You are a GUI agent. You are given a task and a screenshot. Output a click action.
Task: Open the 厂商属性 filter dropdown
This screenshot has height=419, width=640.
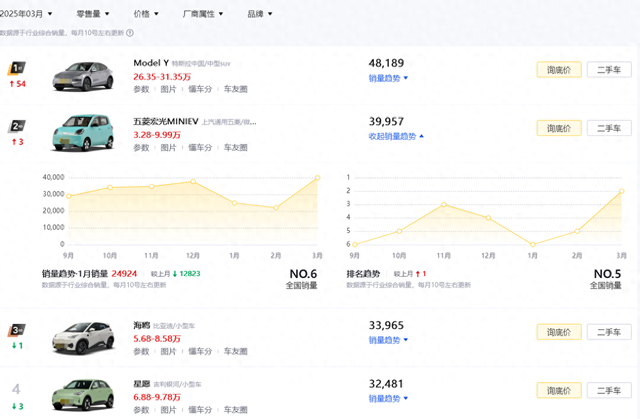[202, 14]
